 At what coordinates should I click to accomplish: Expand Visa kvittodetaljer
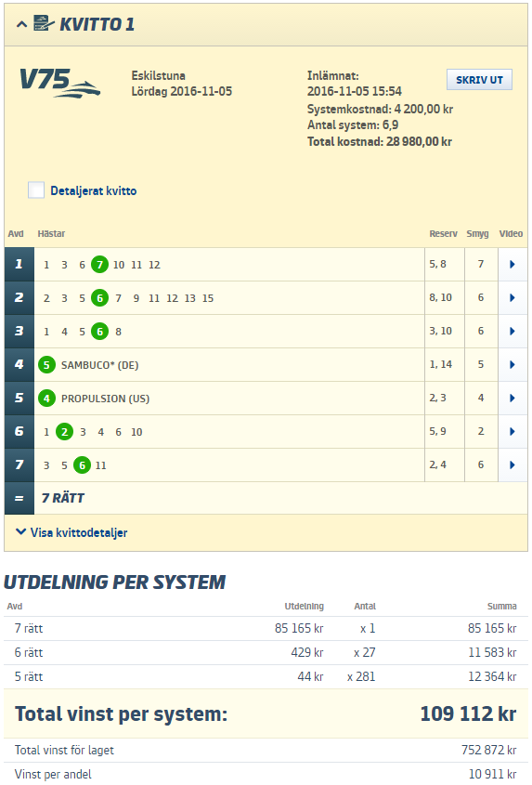(x=71, y=532)
